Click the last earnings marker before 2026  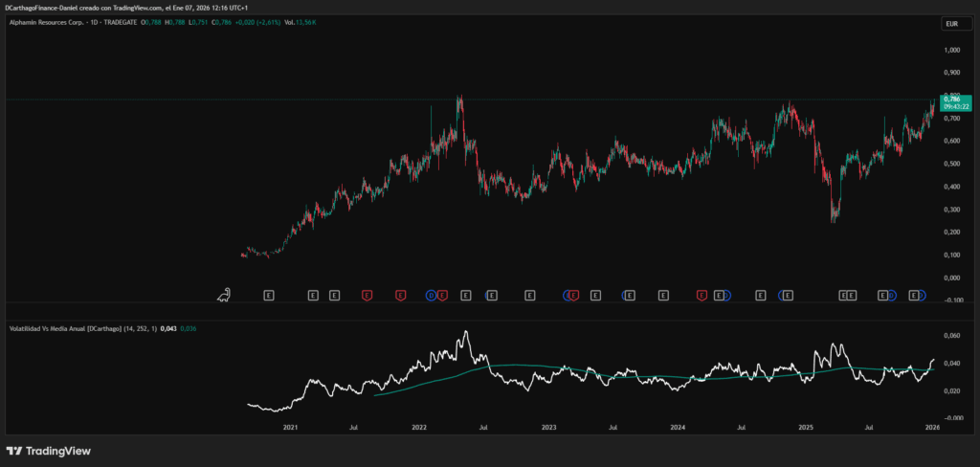coord(915,296)
